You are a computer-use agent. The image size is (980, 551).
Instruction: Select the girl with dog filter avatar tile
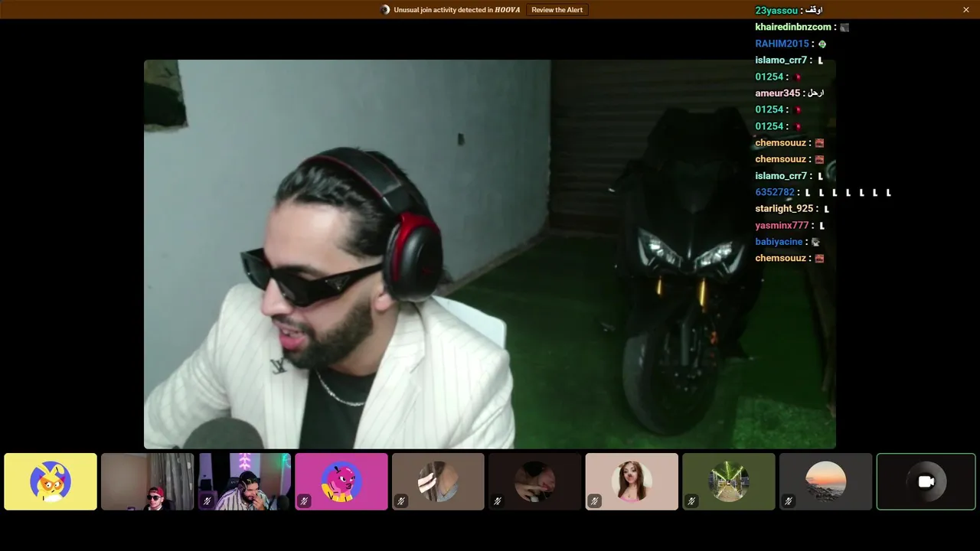[x=632, y=481]
